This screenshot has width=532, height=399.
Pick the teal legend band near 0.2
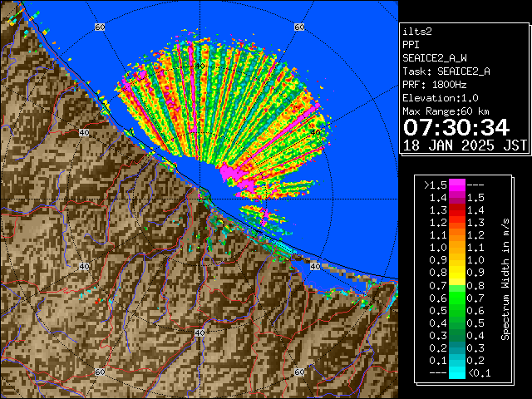click(456, 347)
